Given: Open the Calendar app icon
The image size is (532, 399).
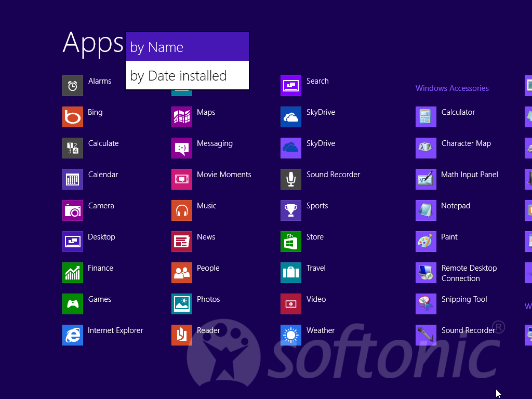Looking at the screenshot, I should 73,179.
